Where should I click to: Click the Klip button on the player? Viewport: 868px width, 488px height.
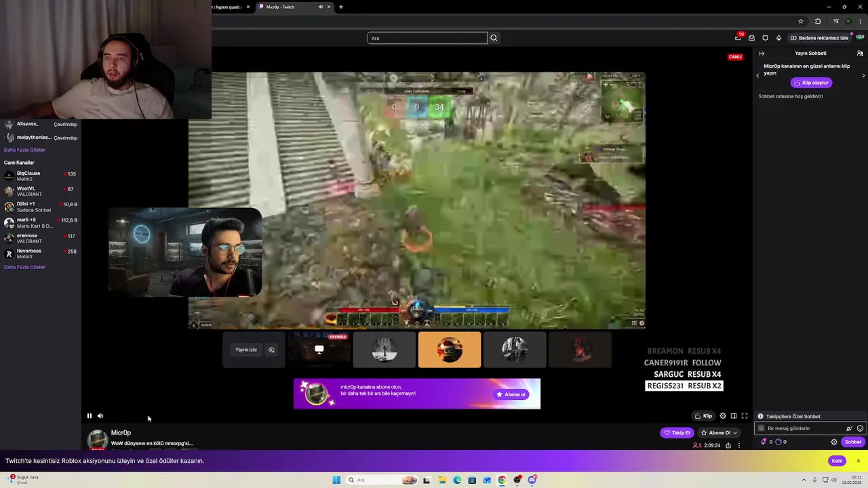[x=703, y=416]
